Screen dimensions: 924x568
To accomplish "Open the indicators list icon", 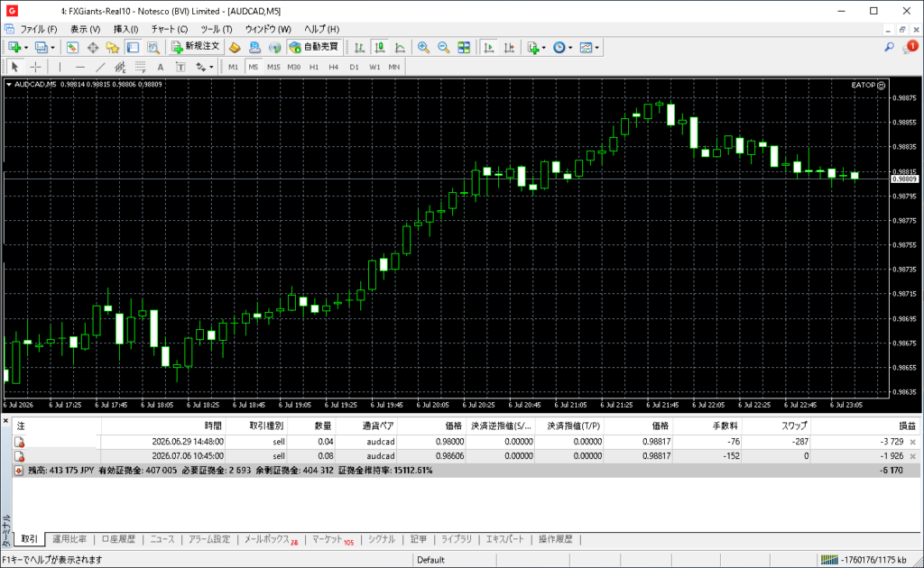I will [533, 48].
